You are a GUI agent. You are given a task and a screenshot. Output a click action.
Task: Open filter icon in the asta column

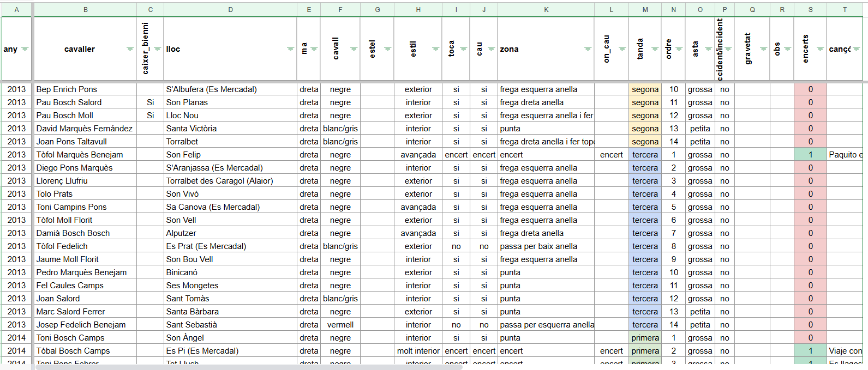[x=708, y=49]
